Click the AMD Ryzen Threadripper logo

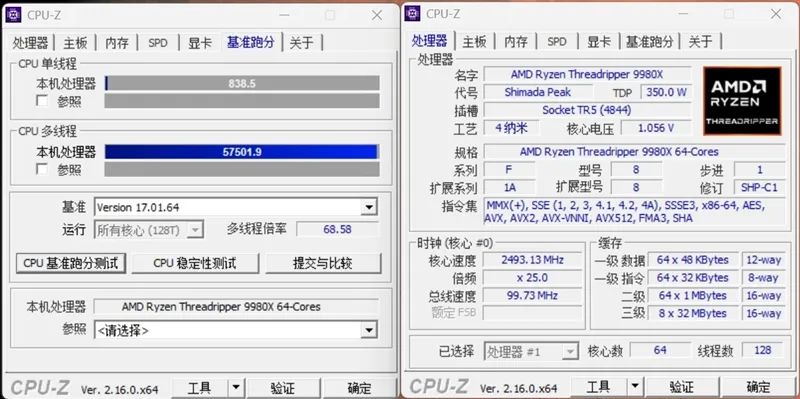[x=742, y=101]
